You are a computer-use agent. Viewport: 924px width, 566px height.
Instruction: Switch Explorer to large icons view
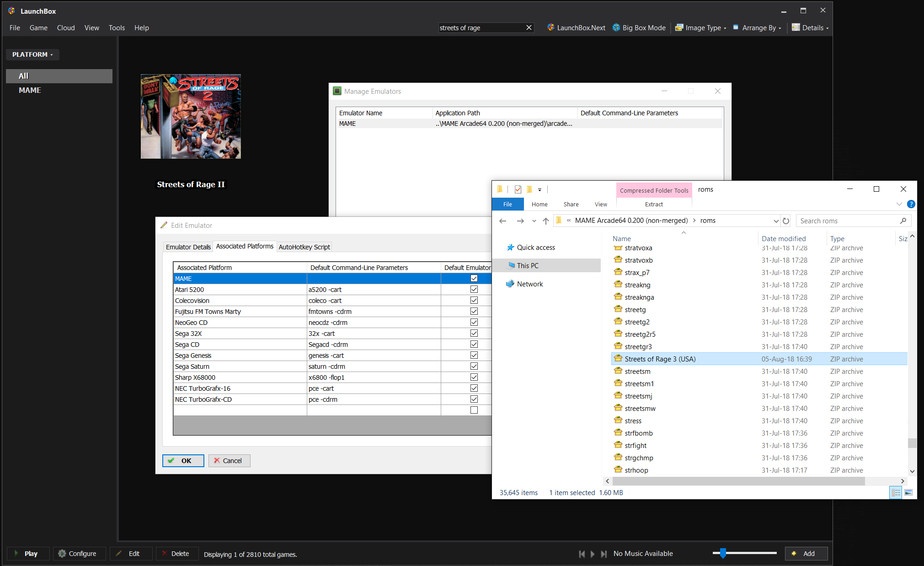click(x=908, y=493)
